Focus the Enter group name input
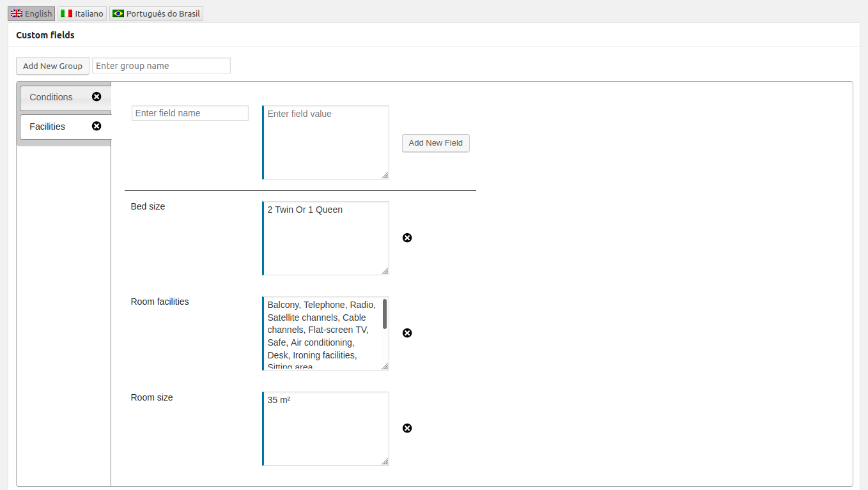Viewport: 868px width, 490px height. [x=161, y=66]
